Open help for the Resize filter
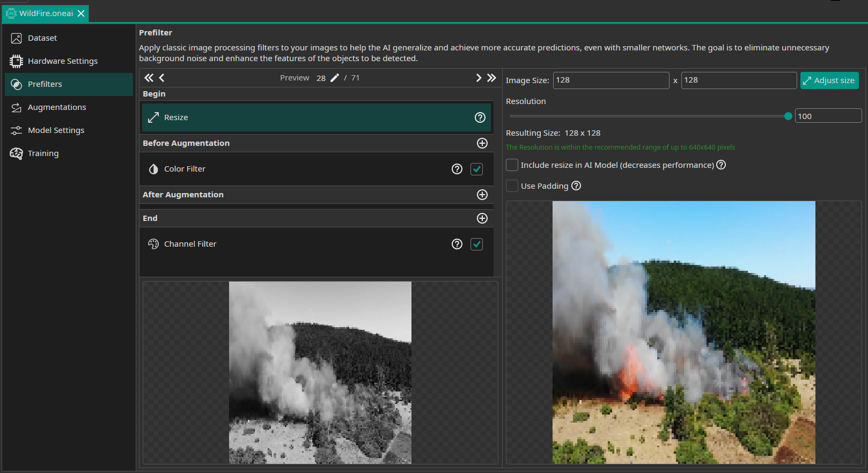The image size is (868, 473). click(480, 117)
